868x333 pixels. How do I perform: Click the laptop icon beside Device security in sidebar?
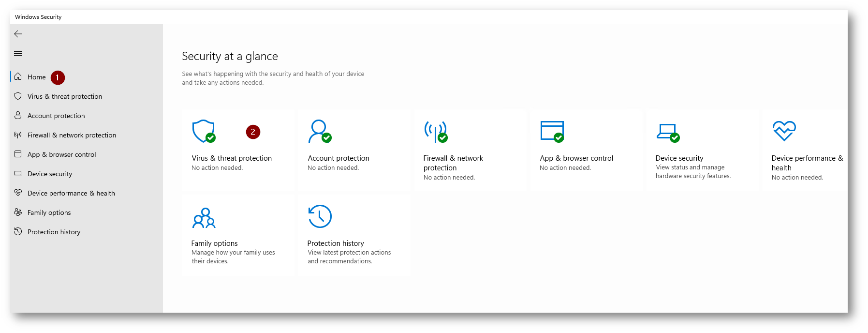(18, 173)
